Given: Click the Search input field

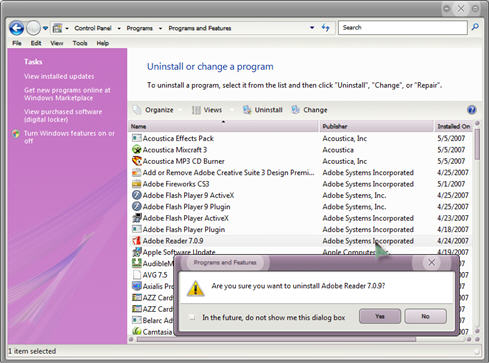Looking at the screenshot, I should point(403,28).
